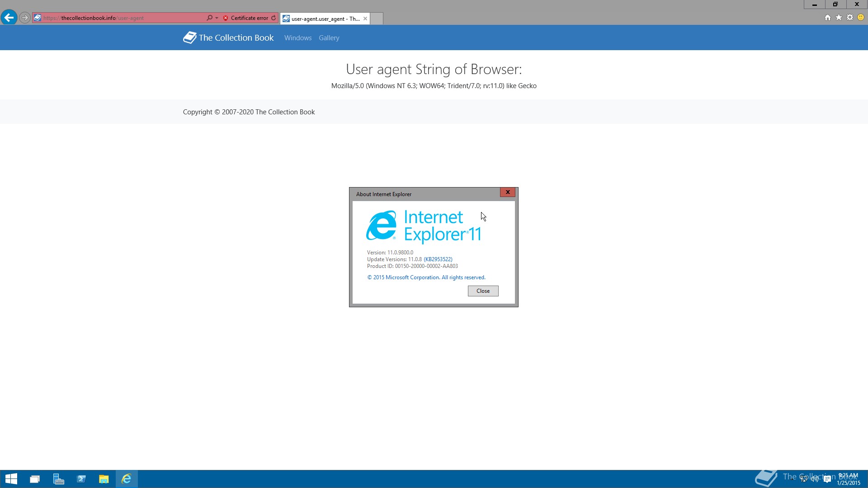The width and height of the screenshot is (868, 488).
Task: Expand the address bar autocomplete dropdown arrow
Action: (x=217, y=18)
